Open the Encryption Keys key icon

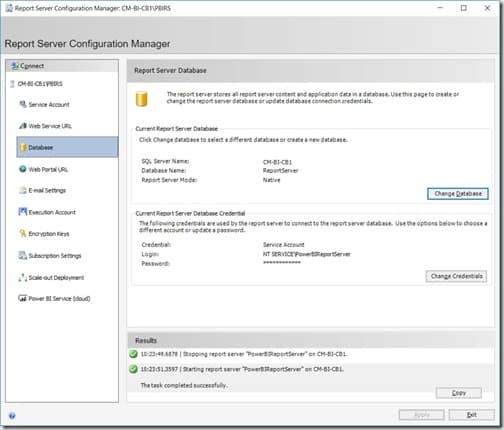point(23,233)
